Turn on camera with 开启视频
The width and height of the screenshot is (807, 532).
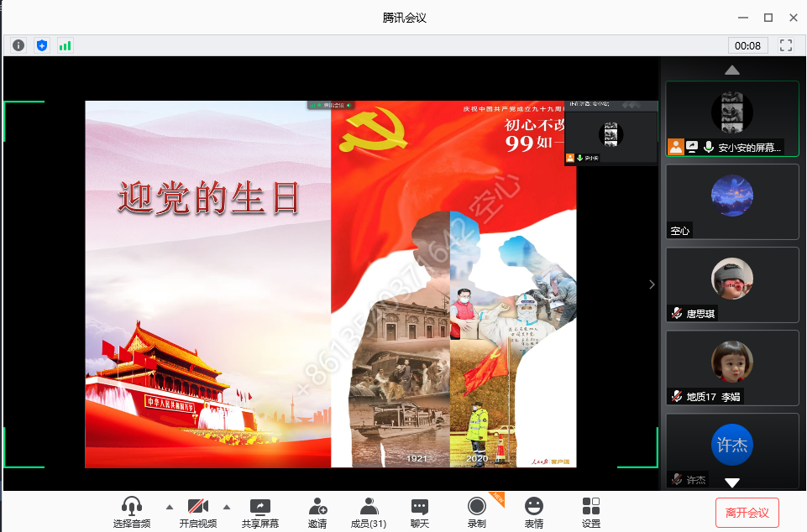click(198, 512)
